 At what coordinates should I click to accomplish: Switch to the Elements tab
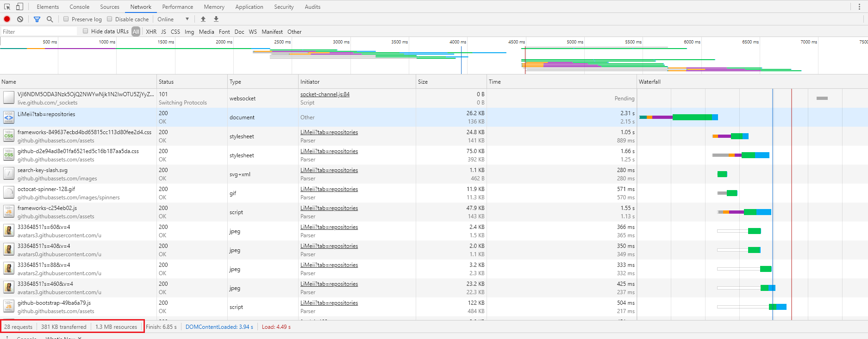click(48, 6)
